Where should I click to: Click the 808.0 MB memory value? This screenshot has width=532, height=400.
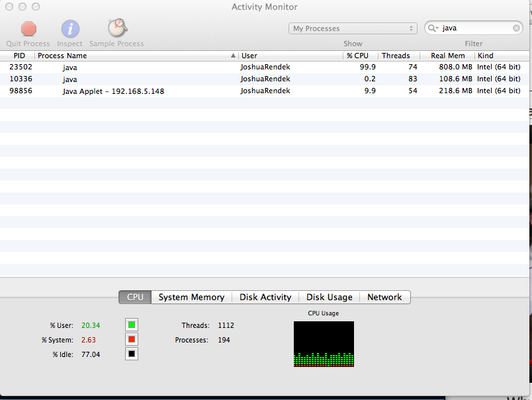tap(455, 67)
